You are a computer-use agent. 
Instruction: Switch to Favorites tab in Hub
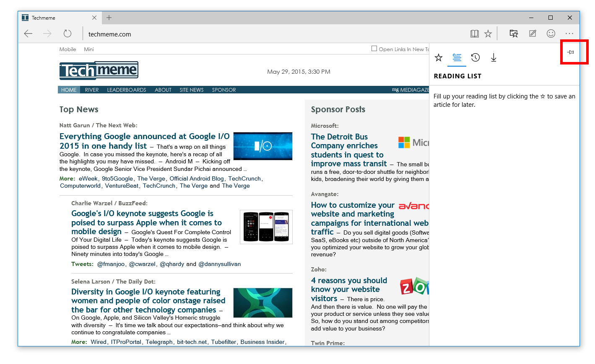coord(439,58)
